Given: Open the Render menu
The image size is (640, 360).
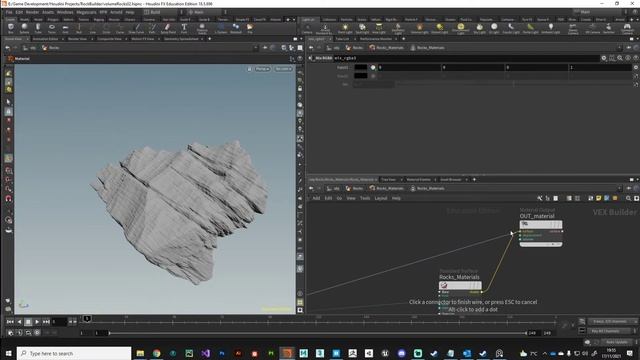Looking at the screenshot, I should click(32, 12).
